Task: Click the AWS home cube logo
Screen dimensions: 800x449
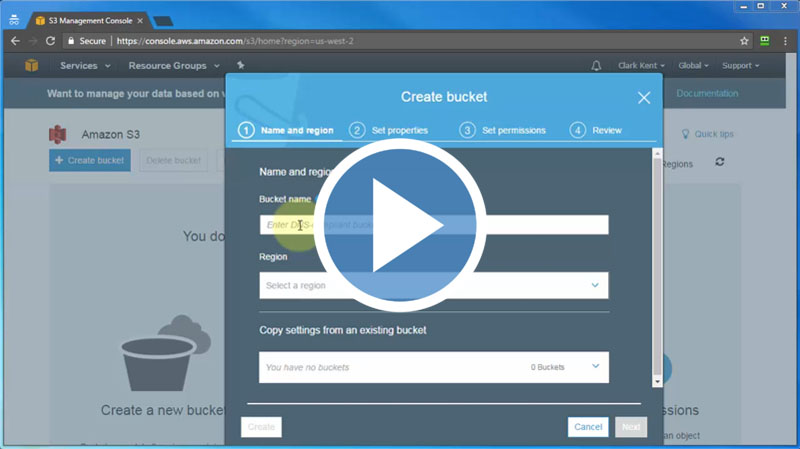Action: point(32,66)
